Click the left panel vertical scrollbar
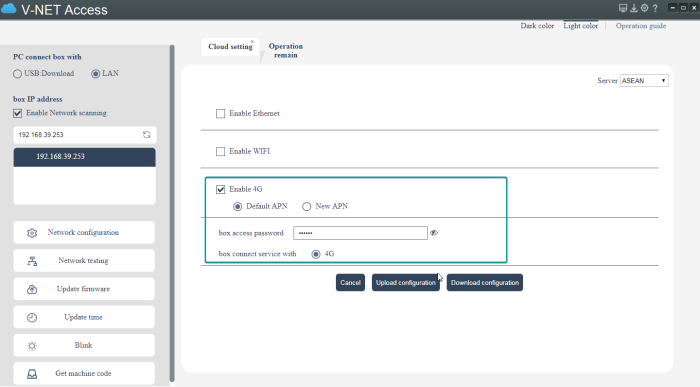The height and width of the screenshot is (387, 700). tap(172, 213)
